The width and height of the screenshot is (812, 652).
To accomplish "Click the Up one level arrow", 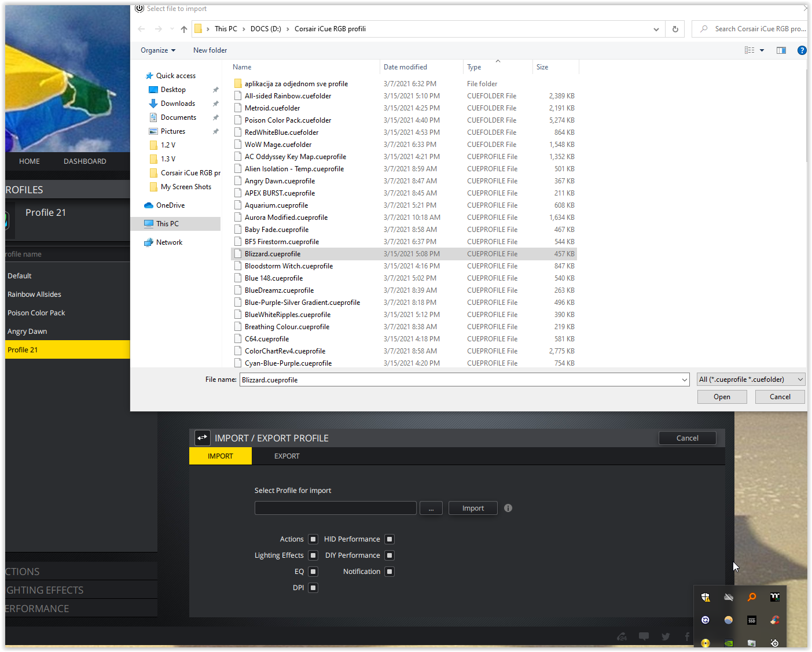I will click(184, 29).
